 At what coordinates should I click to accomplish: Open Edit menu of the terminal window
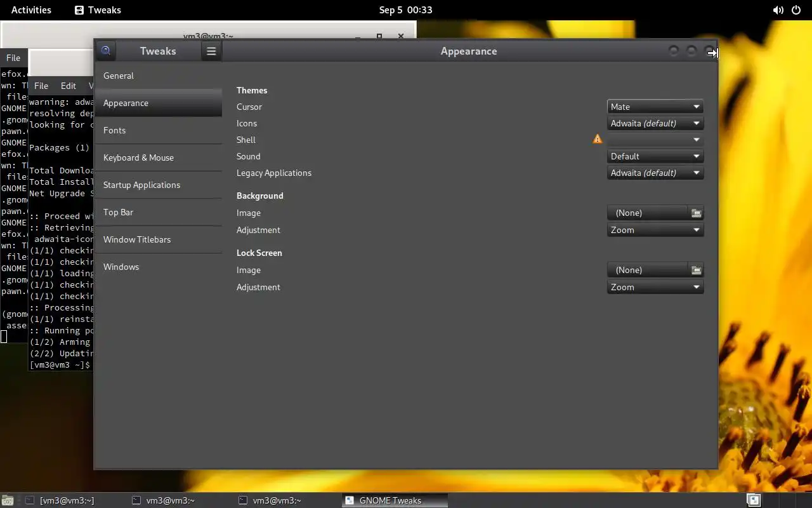(68, 86)
